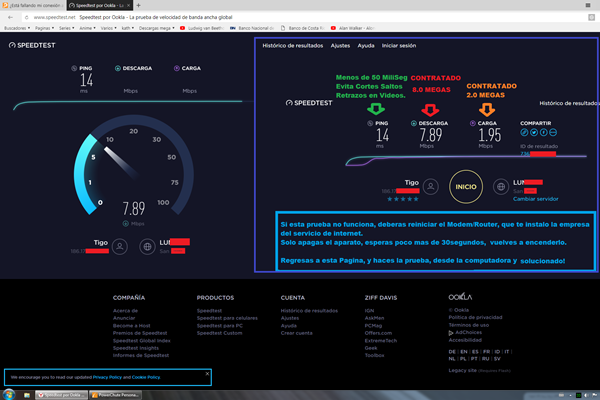Click the globe icon under the gauge
This screenshot has width=600, height=400.
148,245
